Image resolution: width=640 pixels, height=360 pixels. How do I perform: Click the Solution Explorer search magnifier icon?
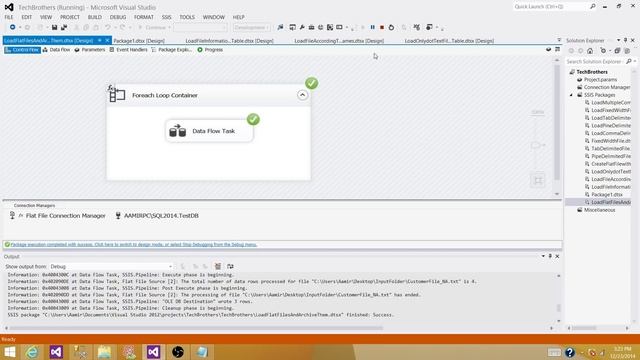629,61
